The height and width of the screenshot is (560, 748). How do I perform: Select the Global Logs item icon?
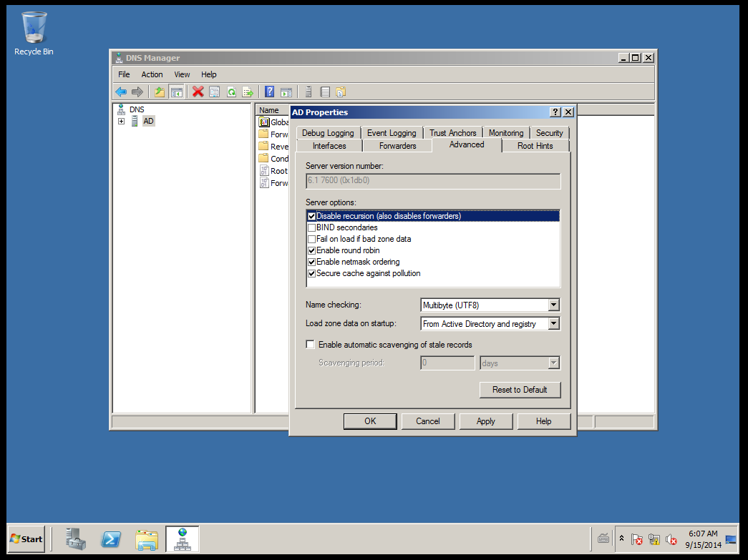pyautogui.click(x=264, y=122)
